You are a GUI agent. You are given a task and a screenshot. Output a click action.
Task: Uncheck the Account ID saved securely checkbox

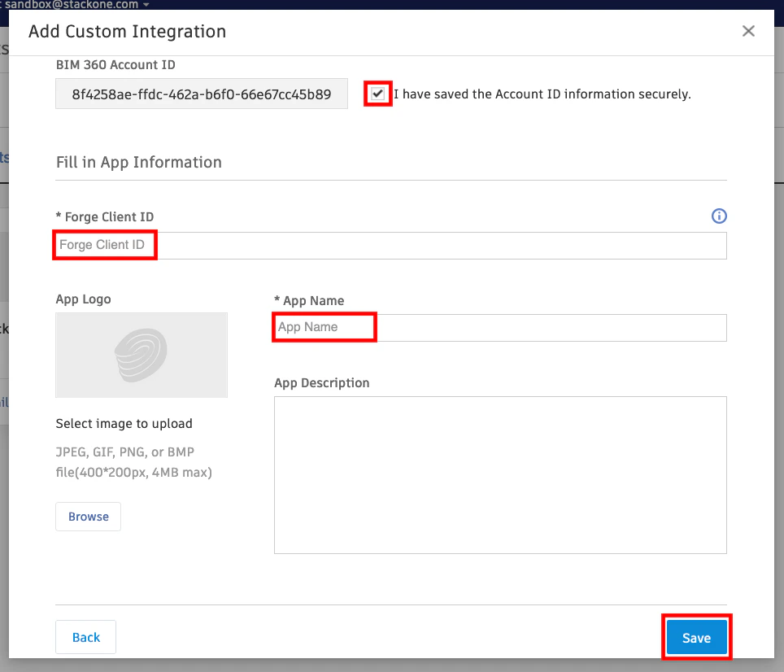tap(377, 94)
